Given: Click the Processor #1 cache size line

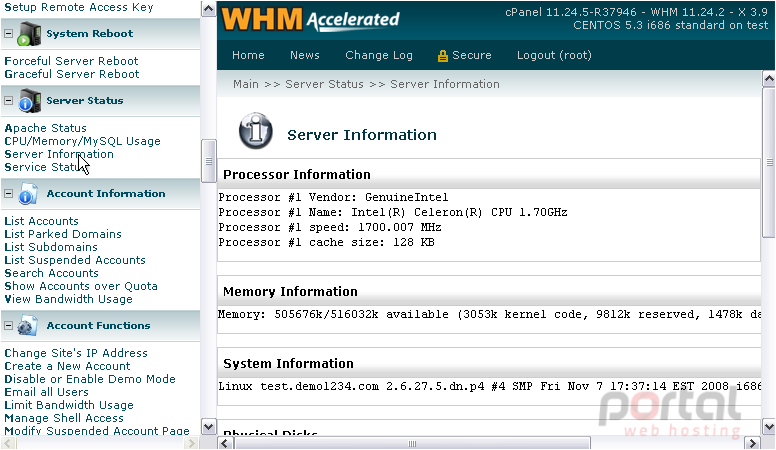Looking at the screenshot, I should tap(327, 243).
